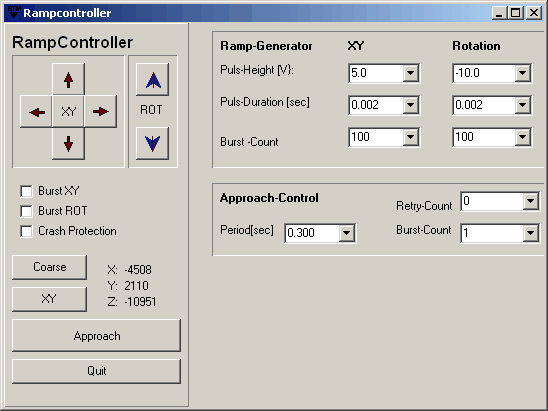548x411 pixels.
Task: Open XY Burst-Count dropdown arrow in Ramp-Generator
Action: click(411, 137)
